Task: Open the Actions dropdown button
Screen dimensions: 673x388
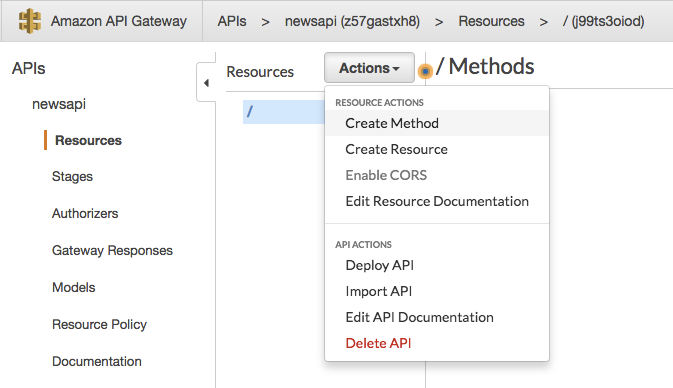Action: (x=369, y=68)
